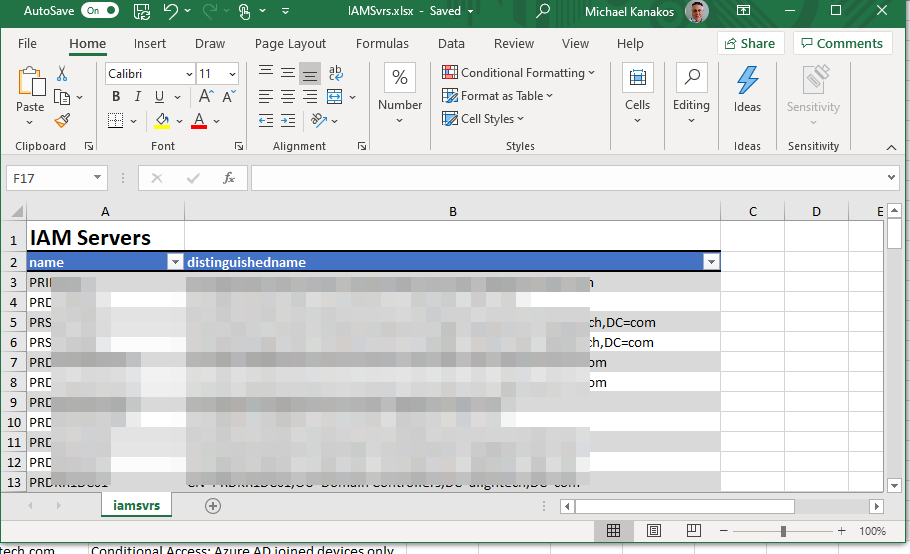This screenshot has height=554, width=910.
Task: Click the Format Painter brush icon
Action: tap(62, 120)
